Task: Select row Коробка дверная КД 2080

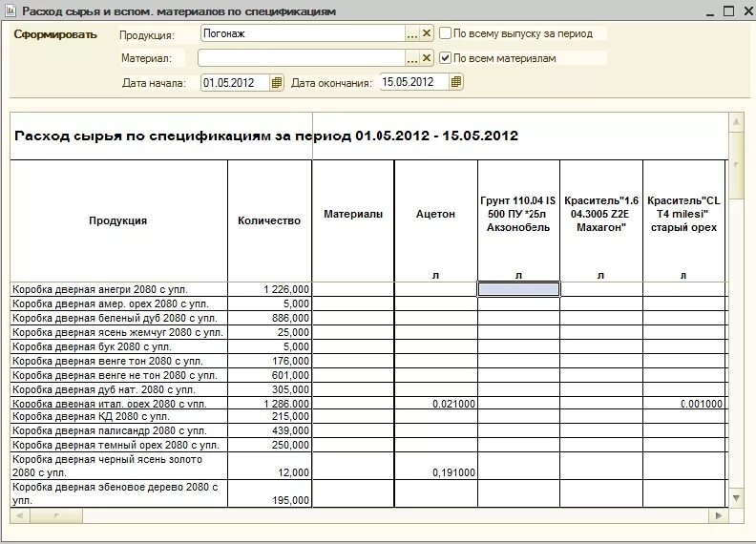Action: pos(118,416)
